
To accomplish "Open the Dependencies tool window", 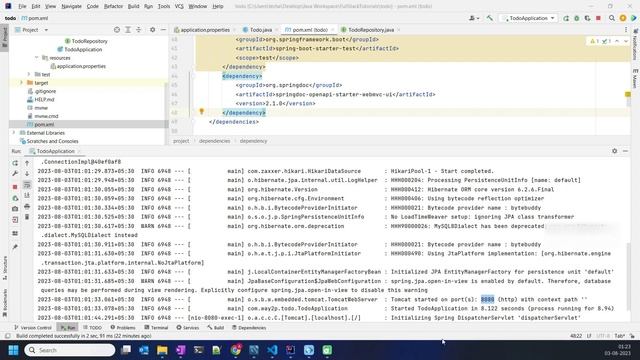I will [x=249, y=327].
